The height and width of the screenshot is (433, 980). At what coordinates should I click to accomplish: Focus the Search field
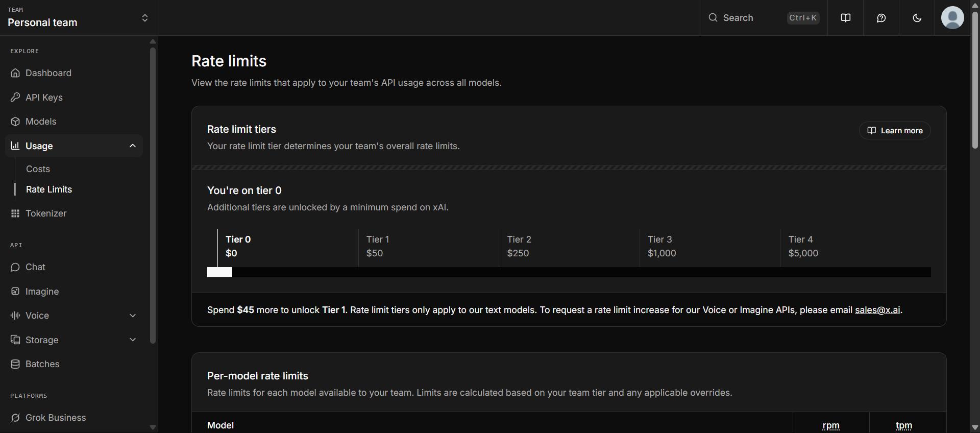click(x=764, y=18)
